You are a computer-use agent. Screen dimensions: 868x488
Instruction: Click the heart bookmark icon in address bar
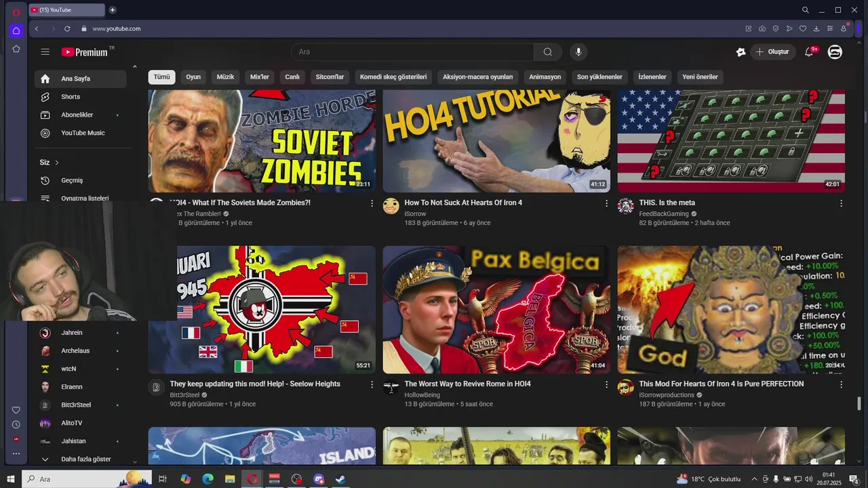point(803,28)
